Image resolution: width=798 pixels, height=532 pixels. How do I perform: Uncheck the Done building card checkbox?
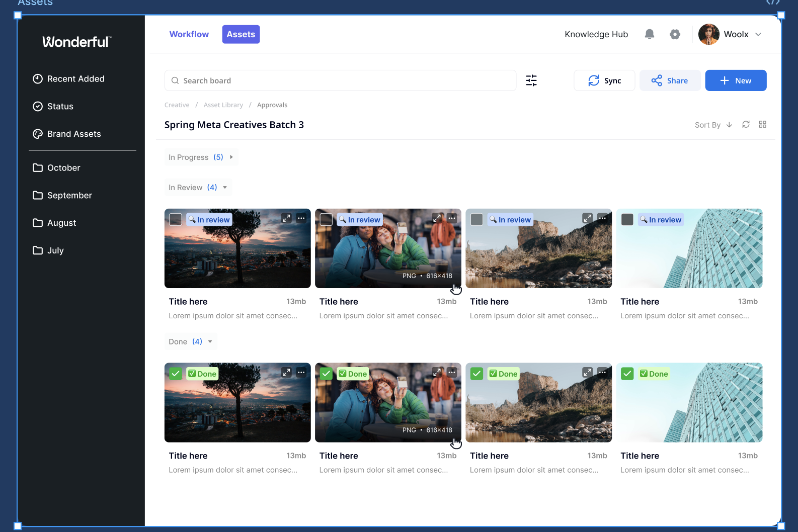(x=627, y=374)
